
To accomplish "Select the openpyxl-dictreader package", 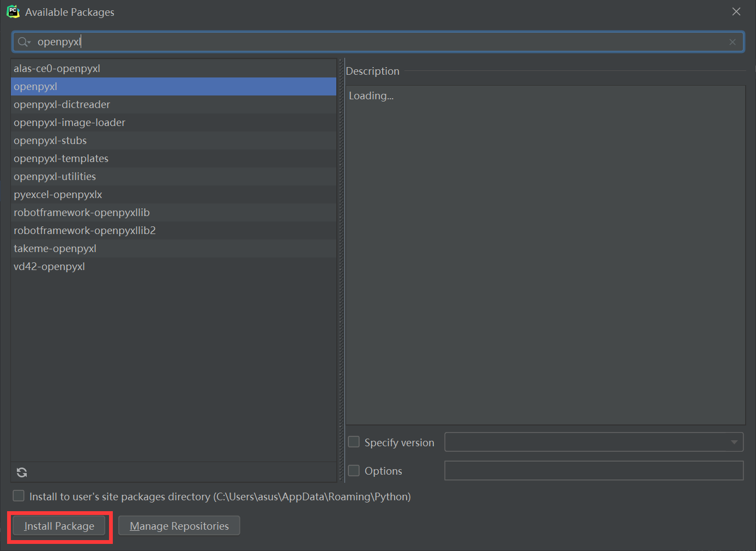I will pos(174,104).
